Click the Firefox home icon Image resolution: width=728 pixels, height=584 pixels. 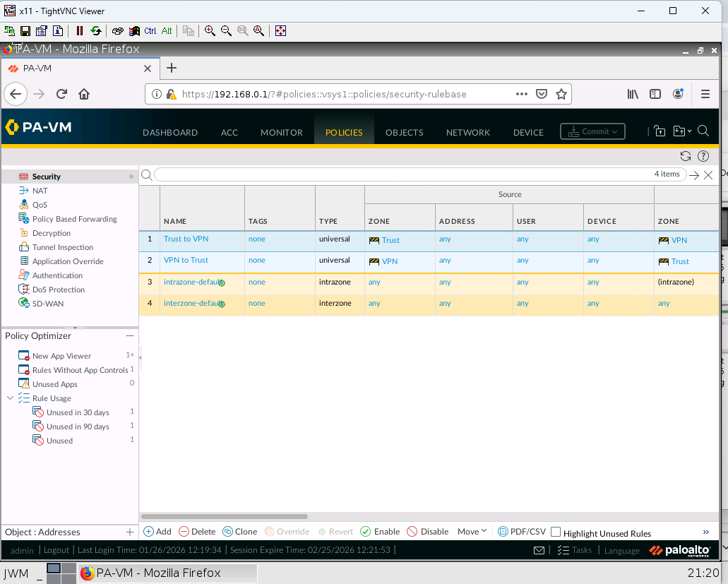84,94
